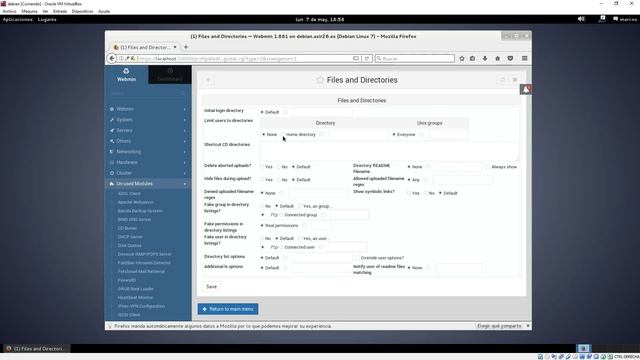Viewport: 640px width, 360px height.
Task: Click the Initial login directory text field
Action: pyautogui.click(x=322, y=112)
